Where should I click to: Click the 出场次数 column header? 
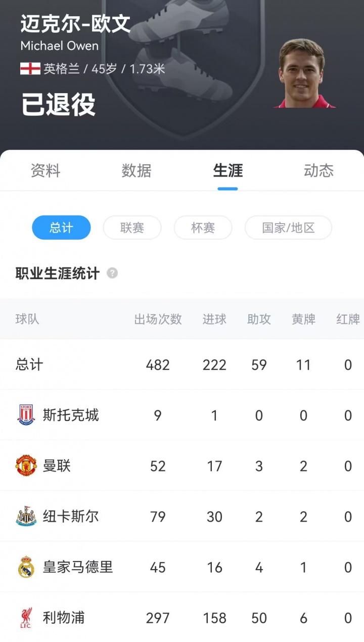[158, 319]
